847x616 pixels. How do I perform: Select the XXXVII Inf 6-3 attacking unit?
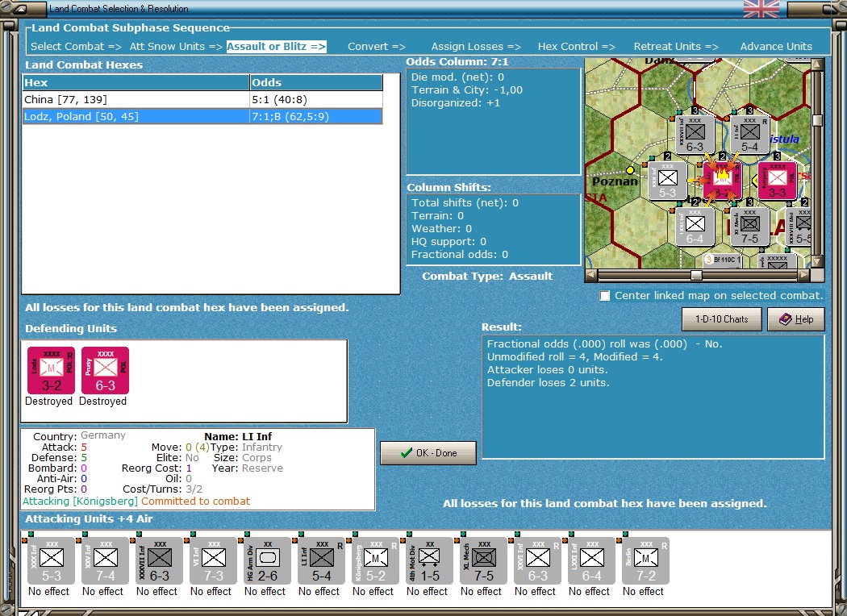pos(160,560)
